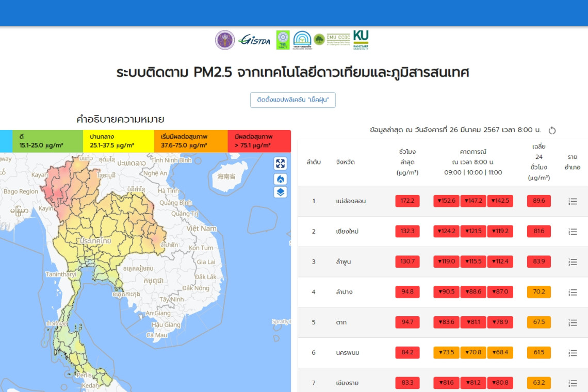Screen dimensions: 588x392
Task: Click the Kasetsart University KU logo
Action: pos(361,39)
